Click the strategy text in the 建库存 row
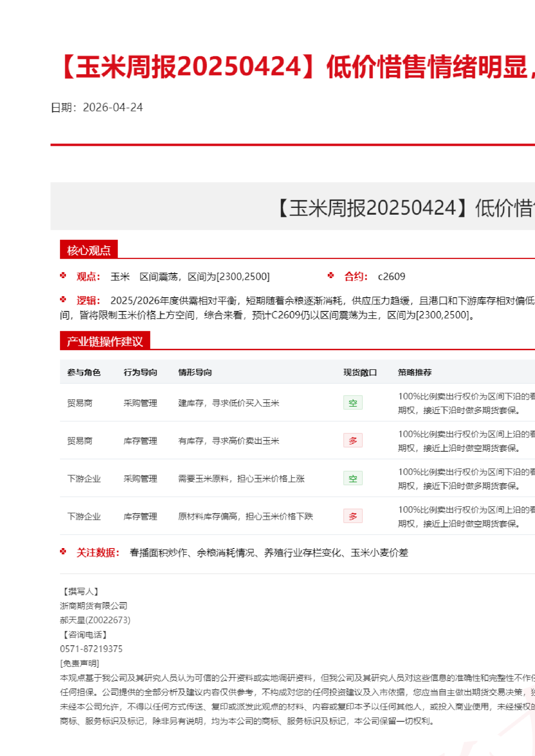 pyautogui.click(x=467, y=403)
